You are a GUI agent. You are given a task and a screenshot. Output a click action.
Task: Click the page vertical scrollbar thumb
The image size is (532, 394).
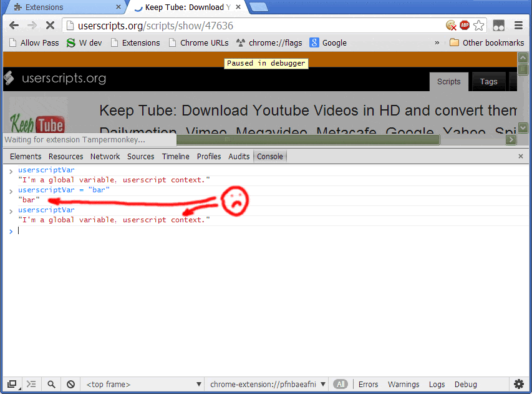[523, 70]
